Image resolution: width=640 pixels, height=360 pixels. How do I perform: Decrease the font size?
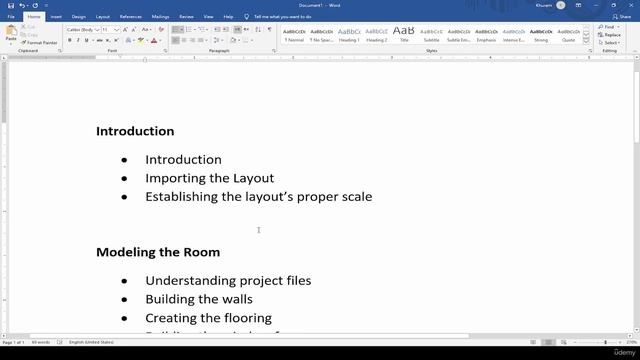tap(133, 30)
